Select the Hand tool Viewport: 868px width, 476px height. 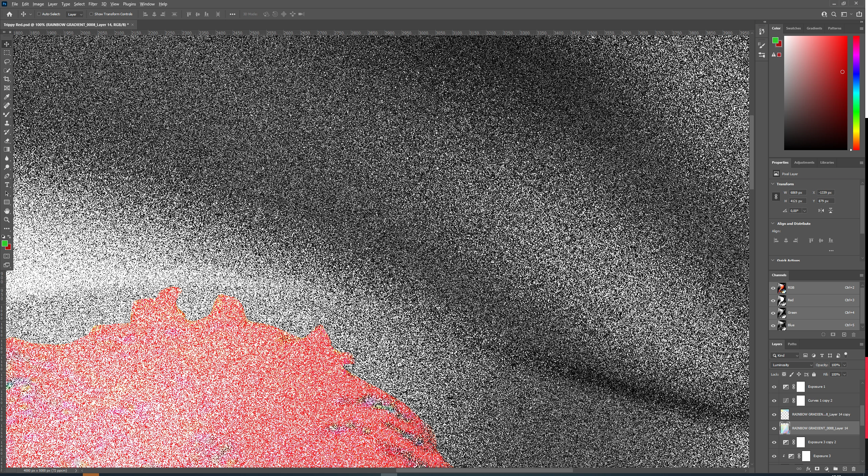pyautogui.click(x=7, y=211)
